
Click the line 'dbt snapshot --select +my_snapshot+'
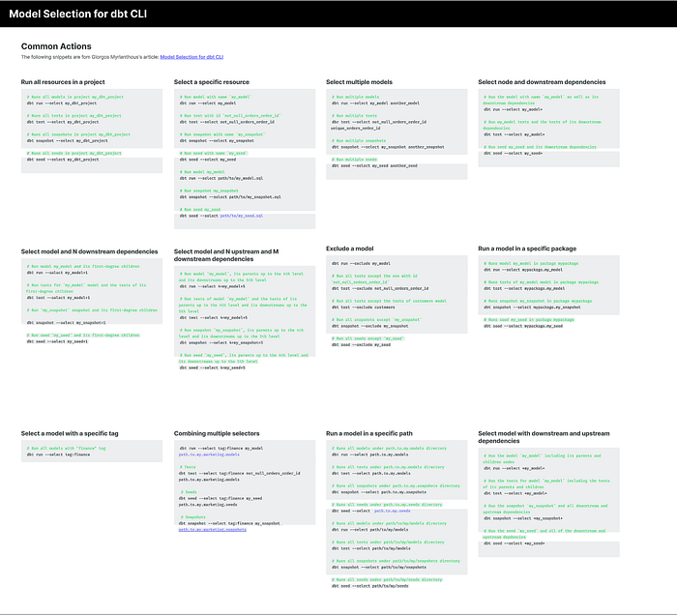click(x=523, y=518)
